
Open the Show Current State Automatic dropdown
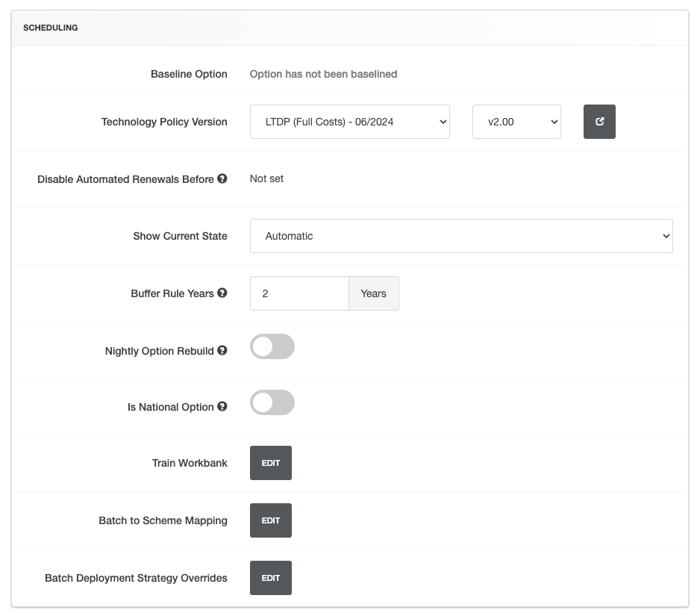pyautogui.click(x=460, y=236)
